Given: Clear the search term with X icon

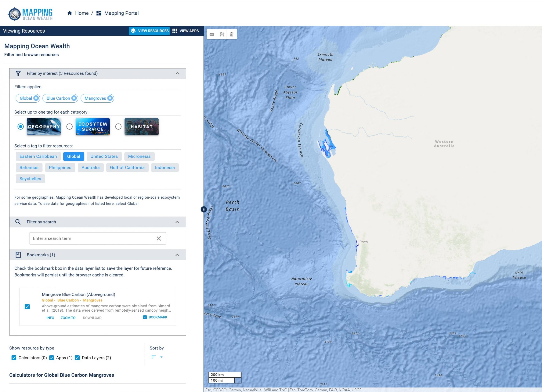Looking at the screenshot, I should (x=159, y=238).
